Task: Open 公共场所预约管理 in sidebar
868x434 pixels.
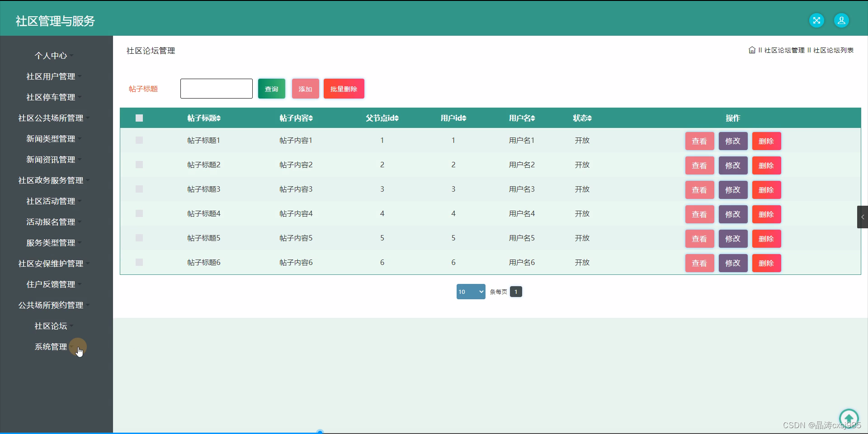Action: (53, 305)
